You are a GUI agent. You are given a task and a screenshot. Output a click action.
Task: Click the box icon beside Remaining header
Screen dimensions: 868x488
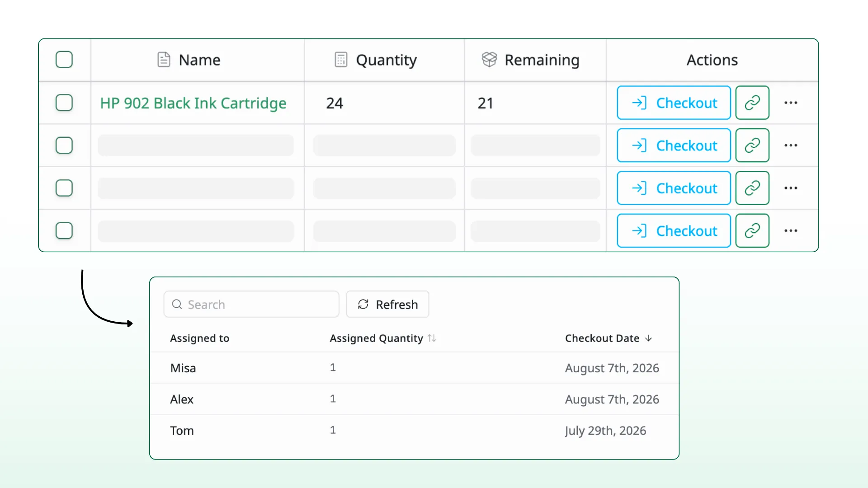click(489, 60)
